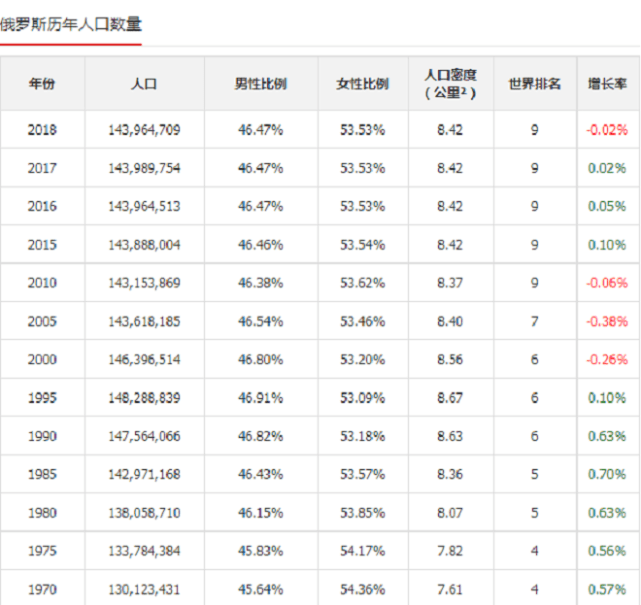641x605 pixels.
Task: Select the 1985 year cell
Action: 42,474
